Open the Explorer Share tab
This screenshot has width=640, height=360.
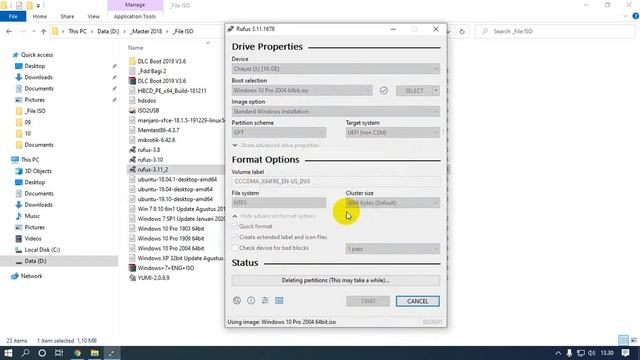(x=67, y=16)
